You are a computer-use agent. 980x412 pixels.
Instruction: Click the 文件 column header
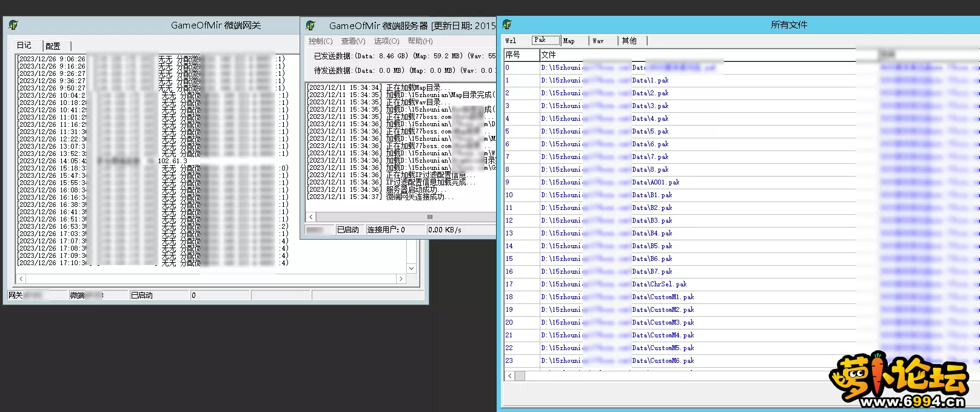[x=697, y=55]
